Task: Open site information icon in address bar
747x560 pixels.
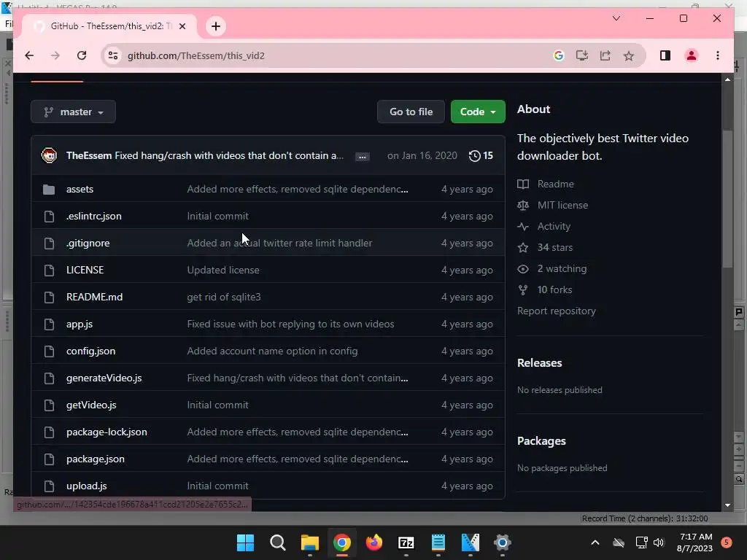Action: pos(113,55)
